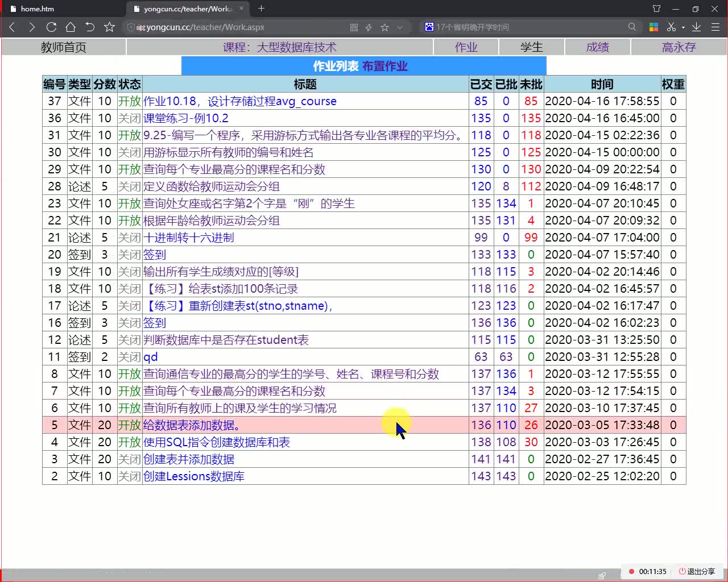Close the yongcun.cc Work tab
728x582 pixels.
click(x=242, y=8)
